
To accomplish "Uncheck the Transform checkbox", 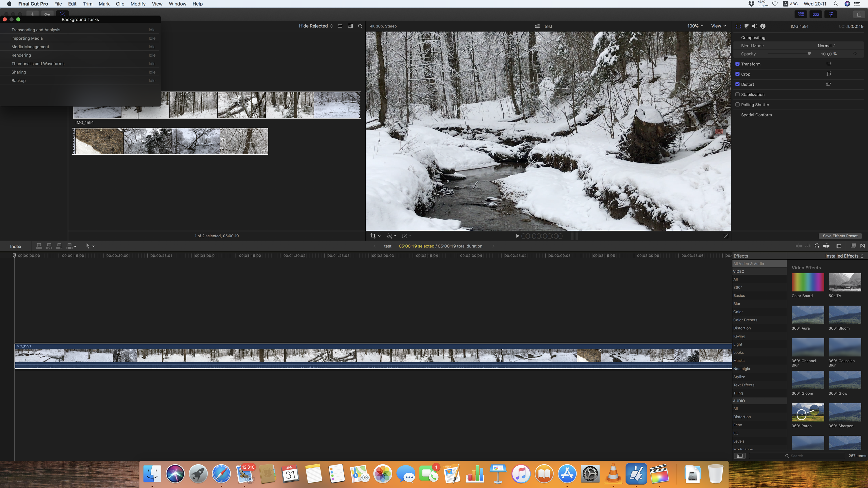I will 737,64.
